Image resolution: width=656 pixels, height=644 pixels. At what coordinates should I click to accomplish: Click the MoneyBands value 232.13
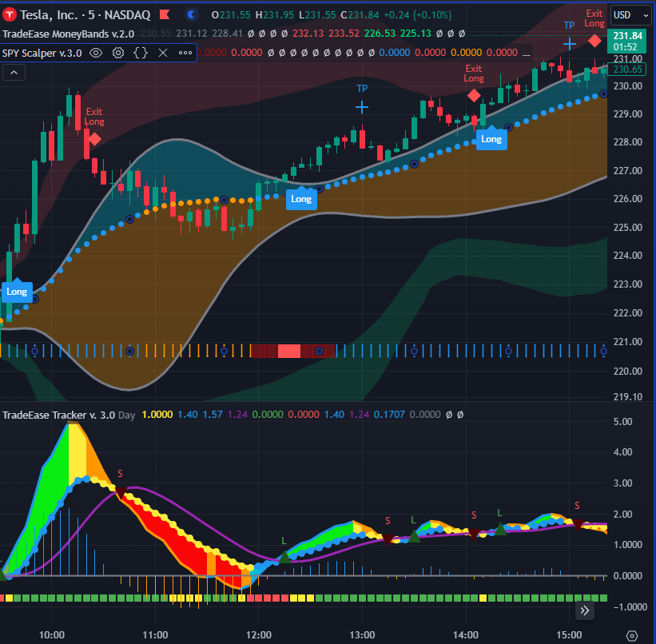(x=308, y=34)
